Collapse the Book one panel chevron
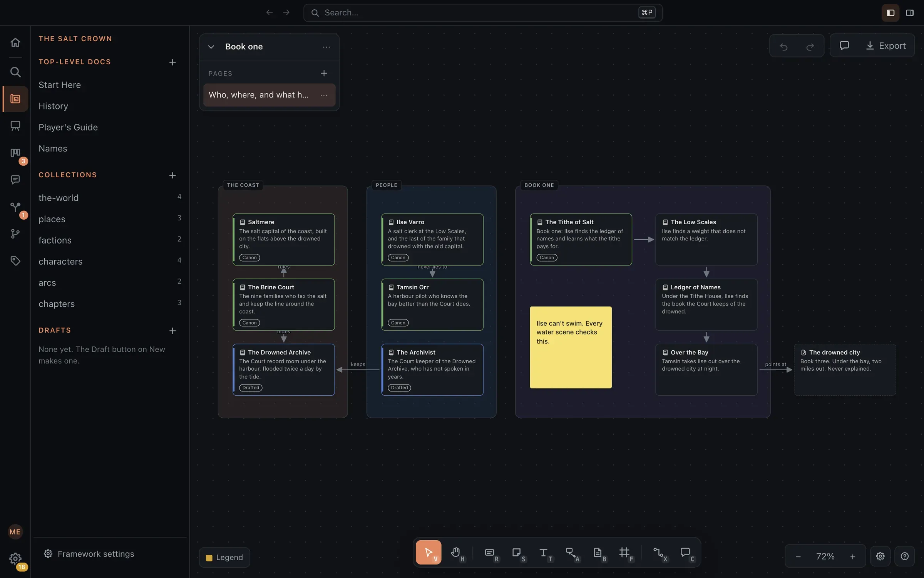The height and width of the screenshot is (578, 924). (211, 47)
